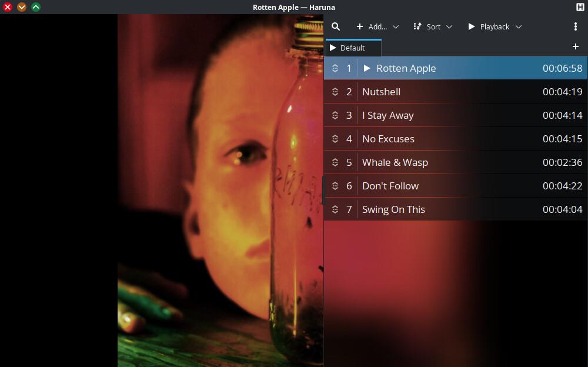Viewport: 588px width, 367px height.
Task: Add a new playlist tab with plus icon
Action: tap(576, 46)
